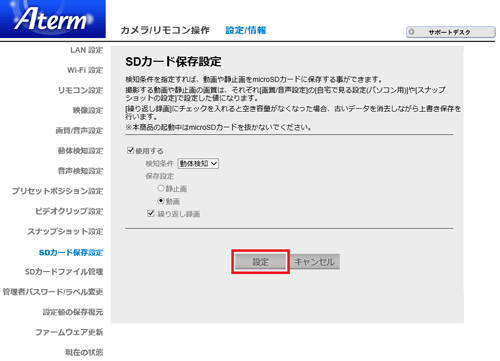This screenshot has height=361, width=500.
Task: Go to 動体検知設定 page
Action: [x=80, y=151]
